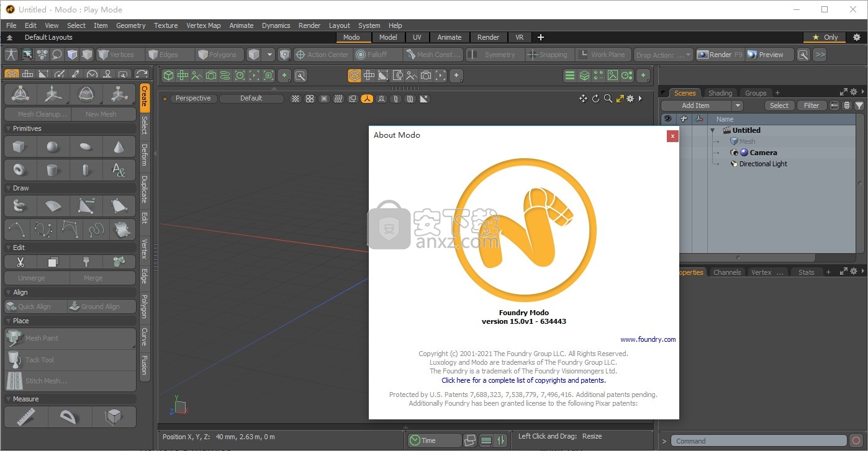Screen dimensions: 868x451
Task: Open the Channels tab
Action: 727,272
